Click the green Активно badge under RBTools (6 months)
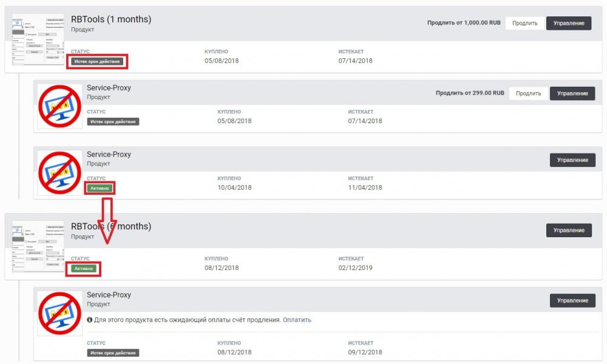Image resolution: width=607 pixels, height=364 pixels. pos(84,268)
